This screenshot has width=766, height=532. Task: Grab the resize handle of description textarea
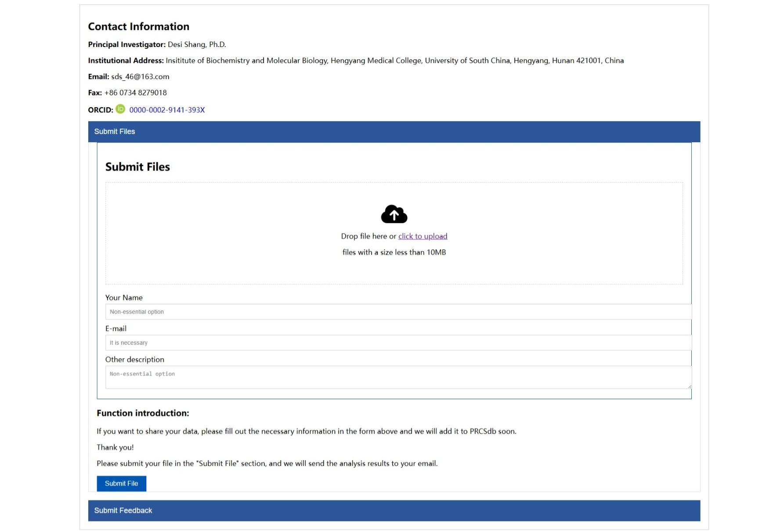click(689, 386)
